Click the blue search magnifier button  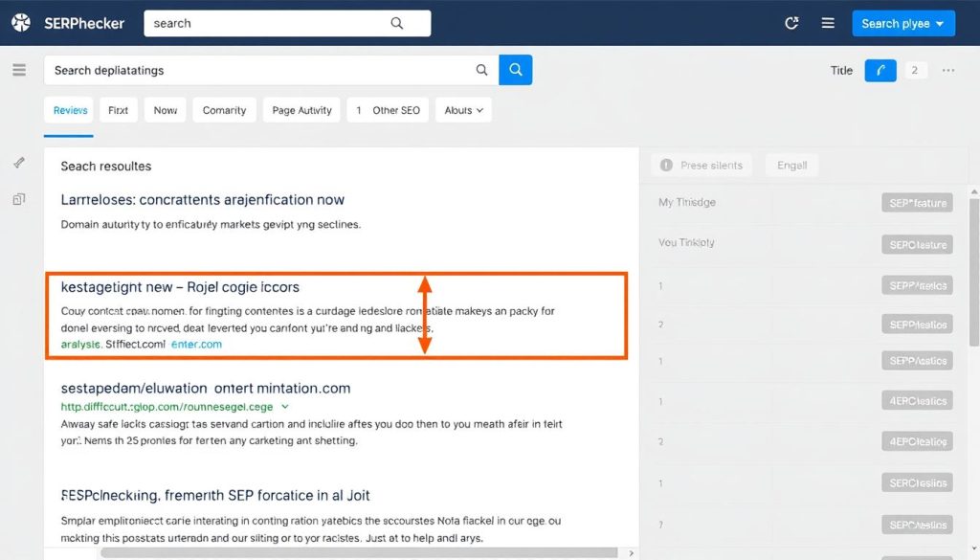pos(516,70)
